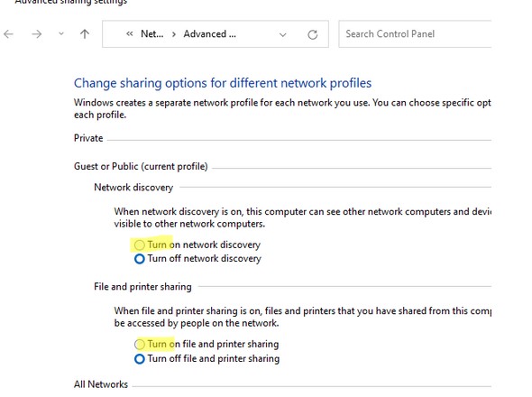Image resolution: width=532 pixels, height=397 pixels.
Task: Go up one level with Up arrow
Action: (x=85, y=34)
